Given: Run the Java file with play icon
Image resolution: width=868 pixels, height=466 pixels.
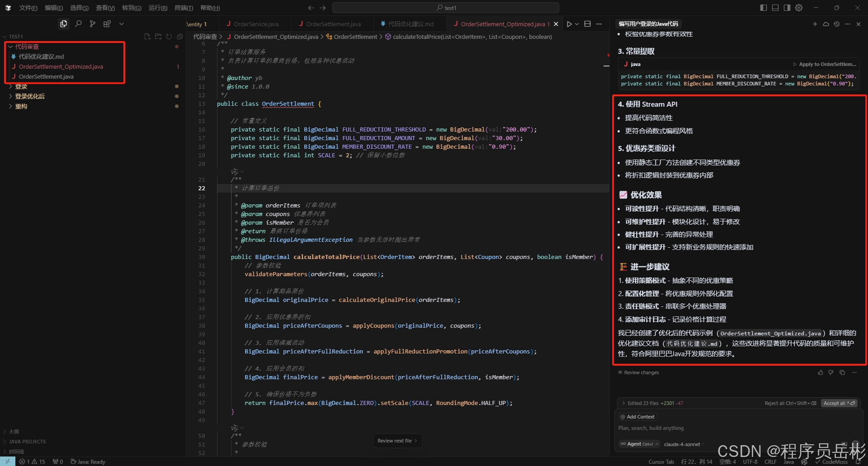Looking at the screenshot, I should click(x=569, y=24).
